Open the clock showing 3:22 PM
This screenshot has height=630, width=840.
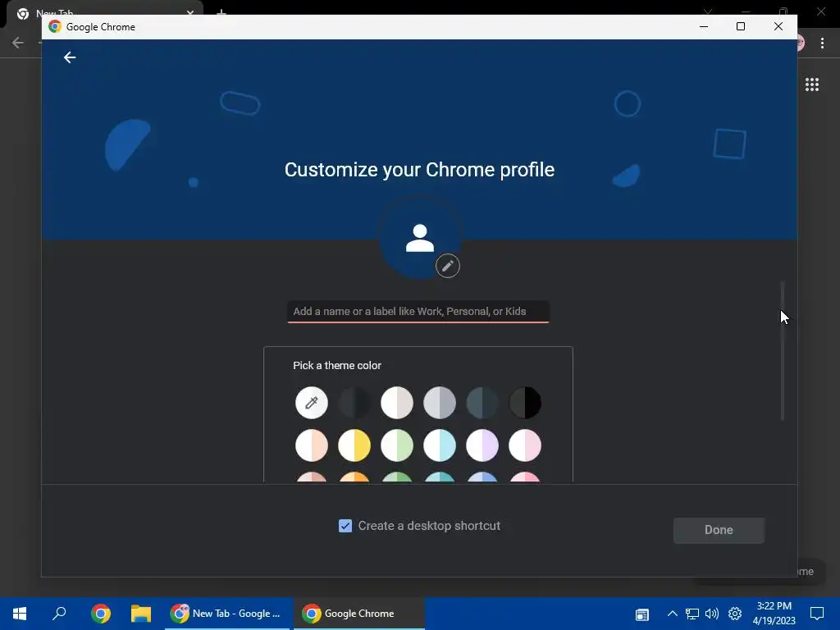pos(774,614)
